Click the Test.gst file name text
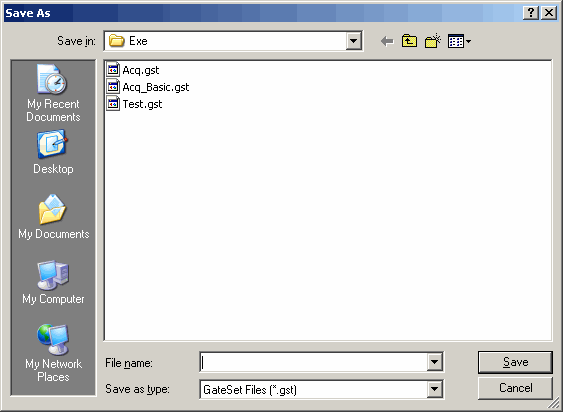This screenshot has width=563, height=412. (142, 104)
